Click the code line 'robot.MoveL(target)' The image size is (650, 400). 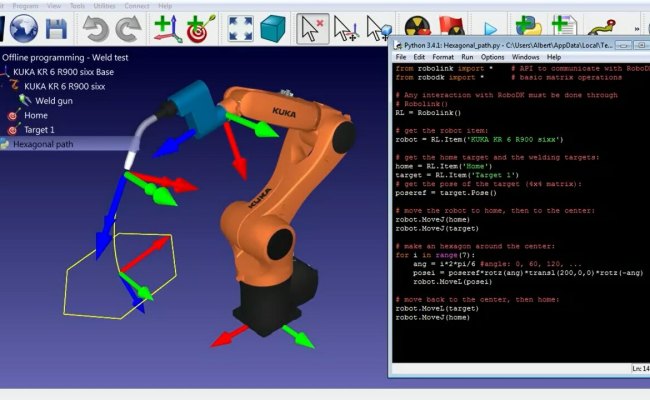pos(437,308)
